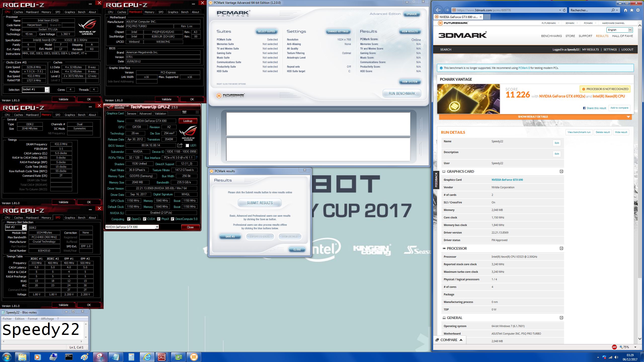Click the FEEDBACK side tab
The image size is (644, 362).
point(436,180)
